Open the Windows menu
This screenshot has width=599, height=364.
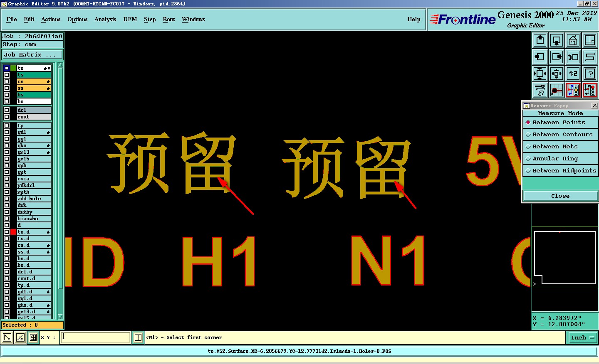pos(193,19)
